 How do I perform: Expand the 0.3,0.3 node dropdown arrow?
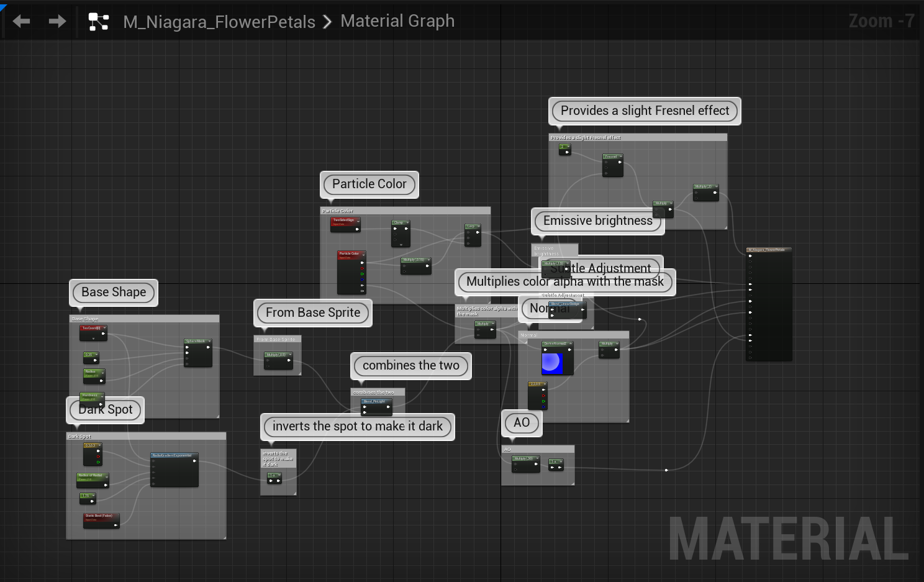click(x=99, y=445)
